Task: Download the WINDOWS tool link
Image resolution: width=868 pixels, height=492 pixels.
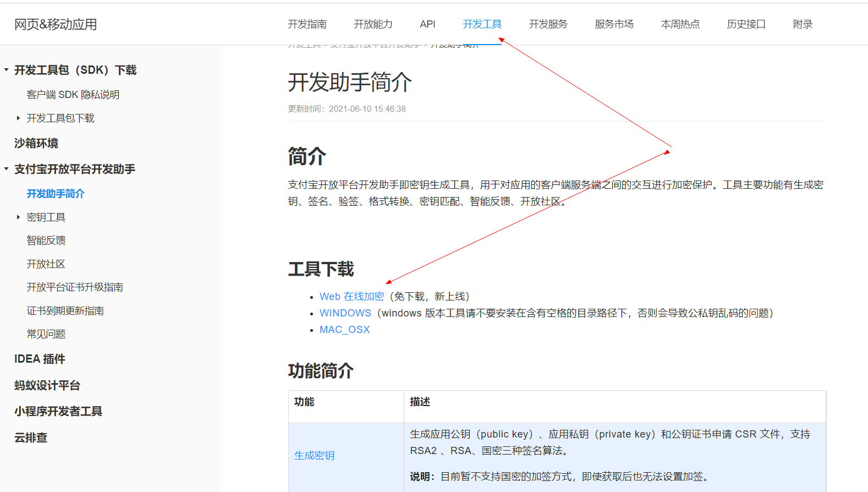Action: 345,313
